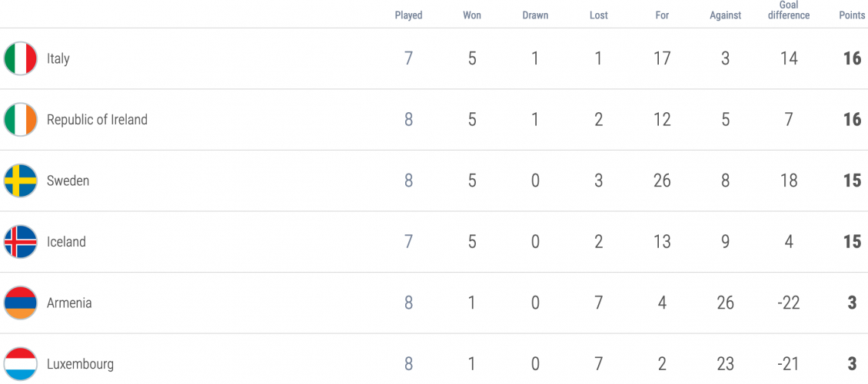The image size is (868, 384).
Task: Open the Republic of Ireland team link
Action: (x=97, y=120)
